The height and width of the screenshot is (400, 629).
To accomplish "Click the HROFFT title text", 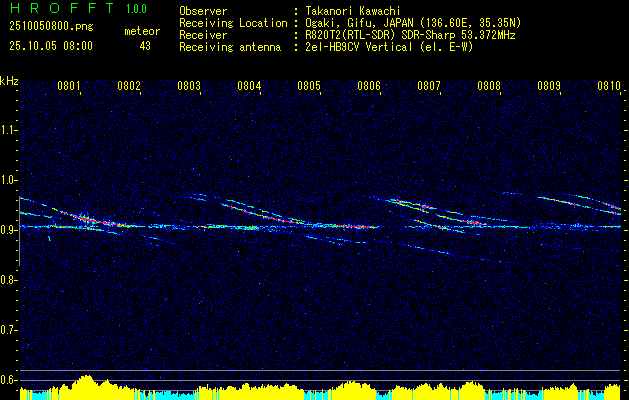I will pyautogui.click(x=61, y=8).
